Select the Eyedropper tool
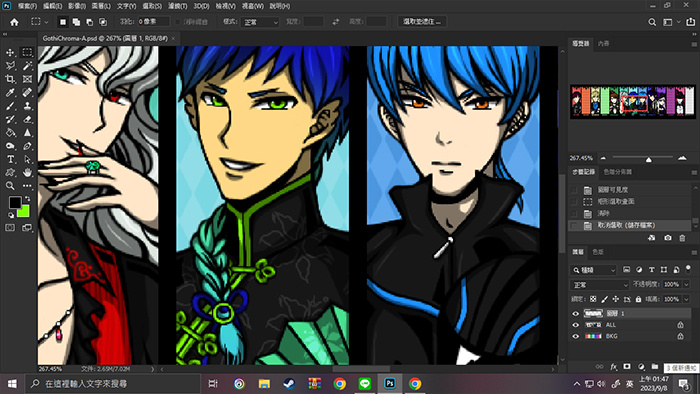The height and width of the screenshot is (394, 700). [10, 93]
